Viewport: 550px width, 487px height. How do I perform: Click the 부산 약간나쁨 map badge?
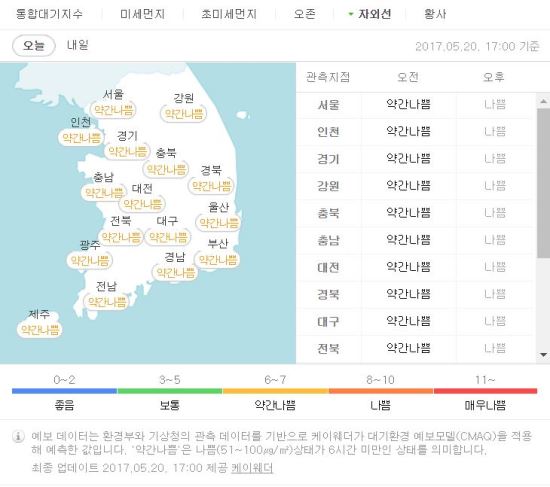tap(218, 260)
